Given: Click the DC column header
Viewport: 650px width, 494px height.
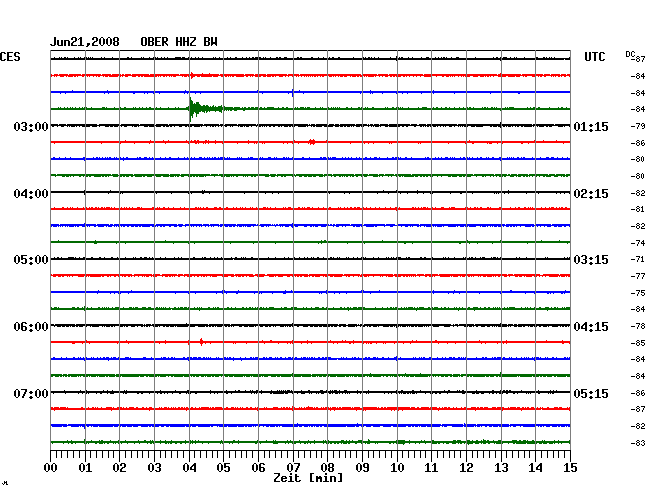Looking at the screenshot, I should pos(630,54).
